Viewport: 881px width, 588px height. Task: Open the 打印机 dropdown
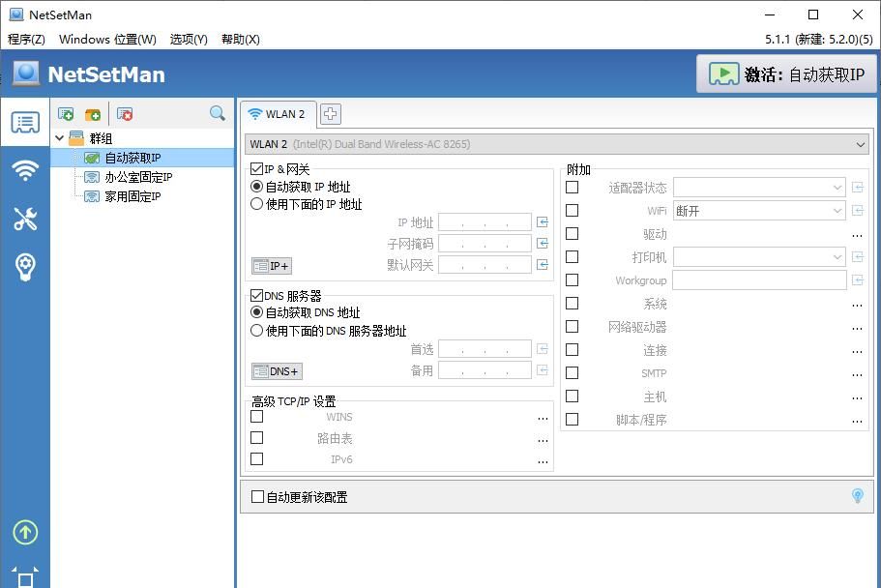click(x=759, y=257)
